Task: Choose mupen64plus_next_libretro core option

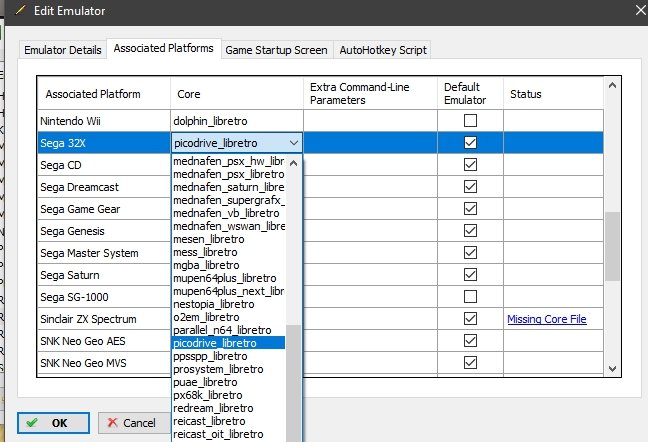Action: pyautogui.click(x=229, y=291)
